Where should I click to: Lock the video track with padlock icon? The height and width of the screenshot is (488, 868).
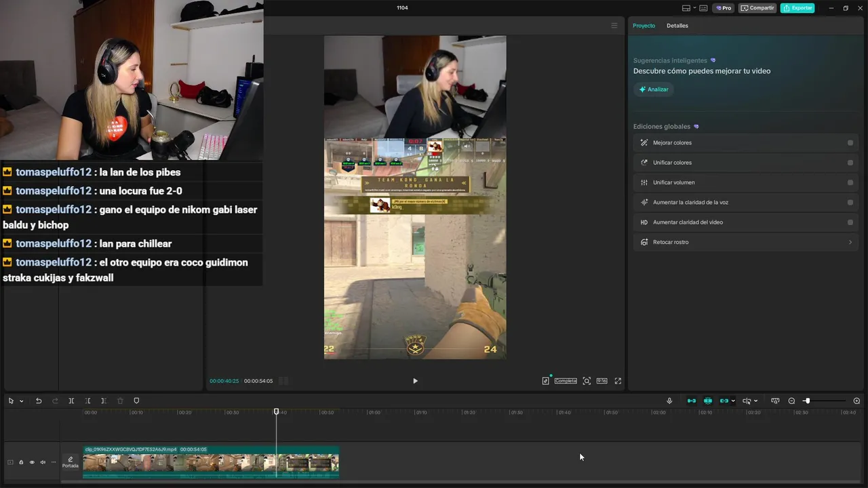click(x=21, y=462)
